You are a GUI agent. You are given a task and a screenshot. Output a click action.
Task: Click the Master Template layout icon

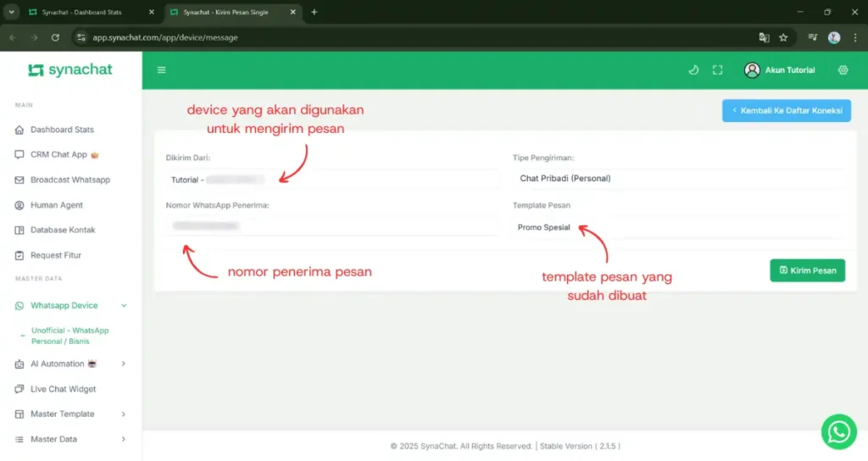coord(19,414)
